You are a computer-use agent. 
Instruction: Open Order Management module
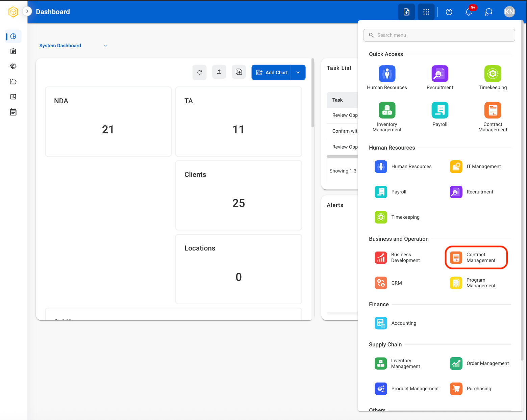480,363
